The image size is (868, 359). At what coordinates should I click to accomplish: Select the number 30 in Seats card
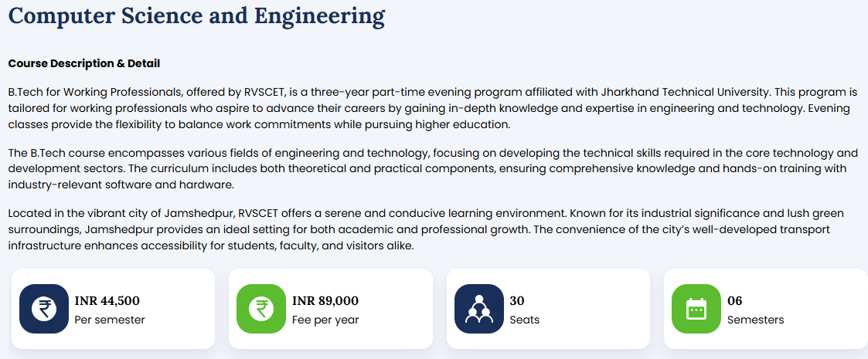[517, 301]
